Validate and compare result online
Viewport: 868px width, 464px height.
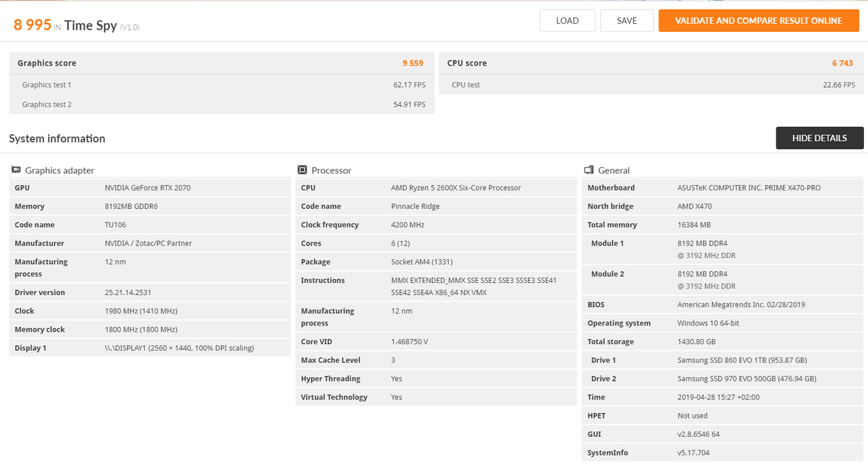click(x=759, y=20)
